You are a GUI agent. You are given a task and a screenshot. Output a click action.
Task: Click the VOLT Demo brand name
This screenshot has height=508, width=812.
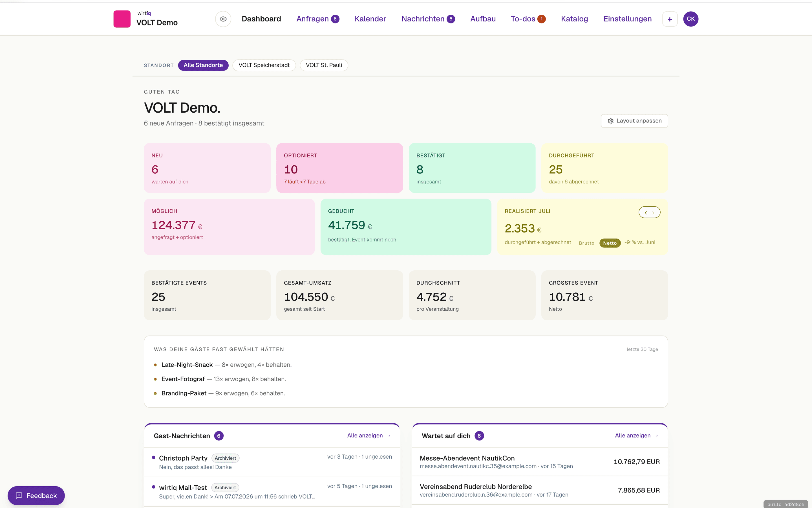click(x=157, y=23)
